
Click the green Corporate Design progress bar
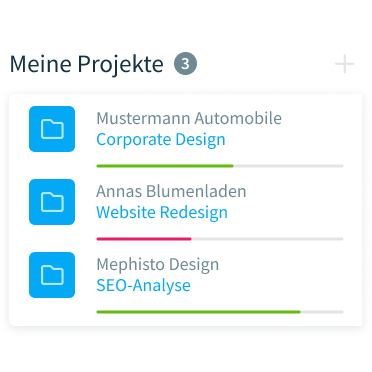165,166
